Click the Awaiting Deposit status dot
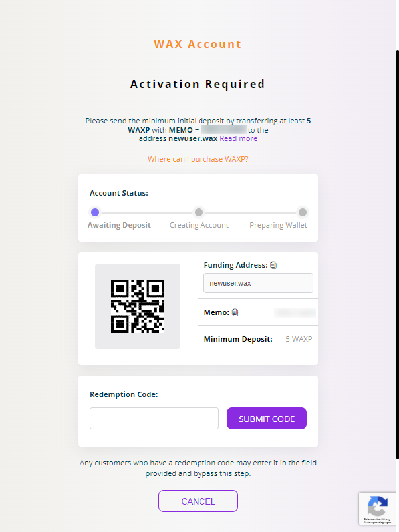Screen dimensions: 399x532 pos(95,212)
